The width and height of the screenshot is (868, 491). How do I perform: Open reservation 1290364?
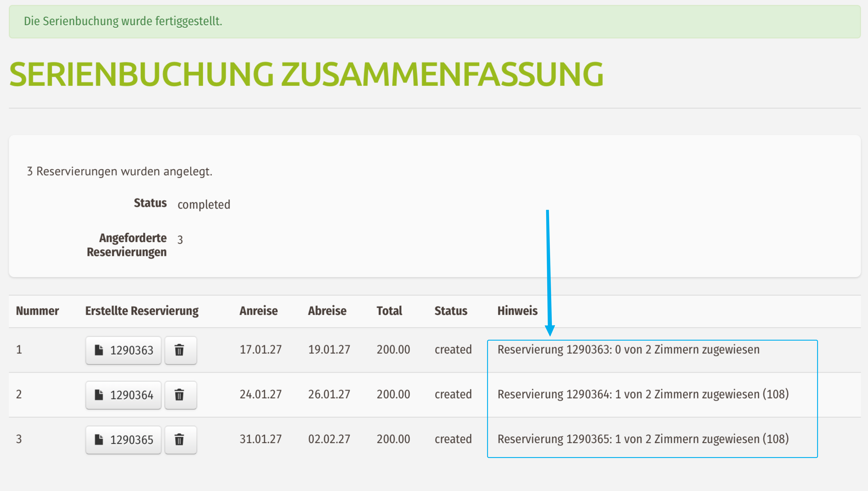(123, 395)
